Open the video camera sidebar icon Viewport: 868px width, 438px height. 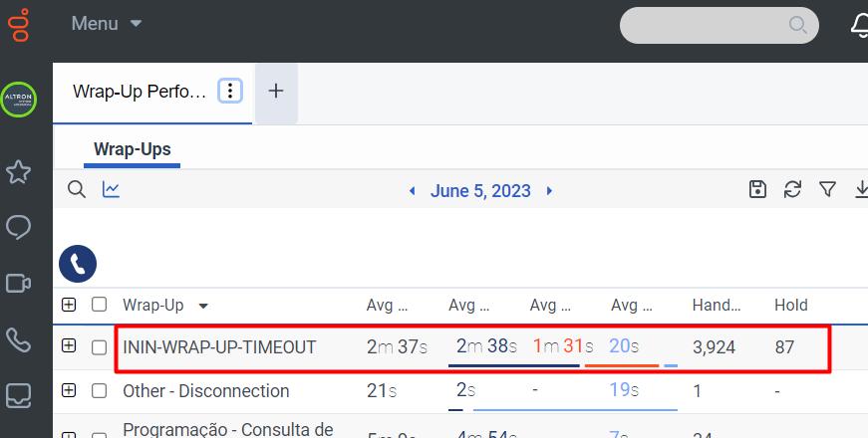pos(18,284)
